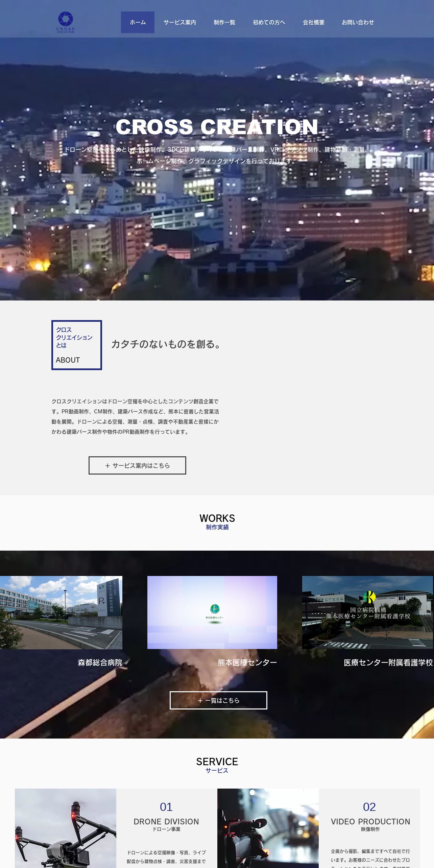The height and width of the screenshot is (868, 434).
Task: Open the 医療センター附属看護学校 thumbnail
Action: point(368,612)
